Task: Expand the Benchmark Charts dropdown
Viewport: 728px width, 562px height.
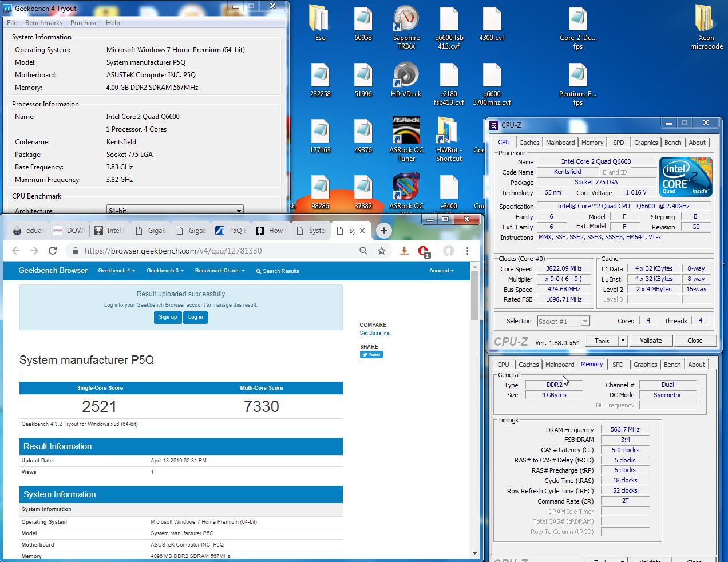Action: pyautogui.click(x=220, y=271)
